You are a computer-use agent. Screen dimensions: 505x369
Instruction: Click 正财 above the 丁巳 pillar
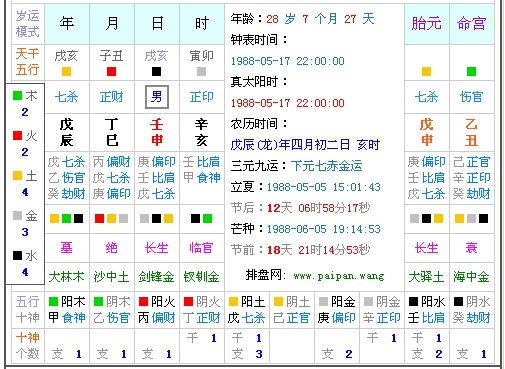[112, 97]
